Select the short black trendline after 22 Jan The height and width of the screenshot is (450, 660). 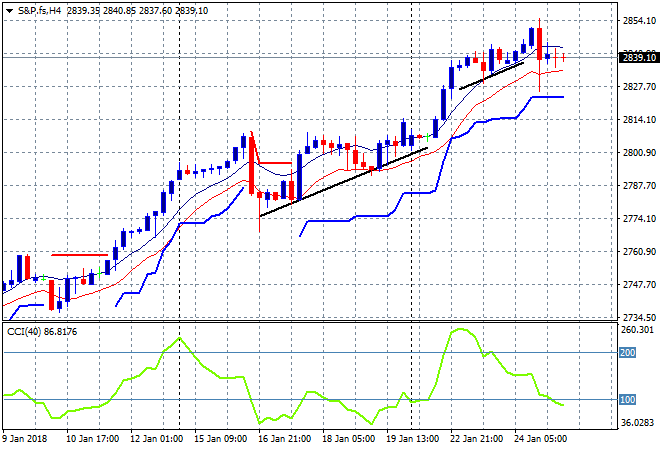[x=491, y=76]
